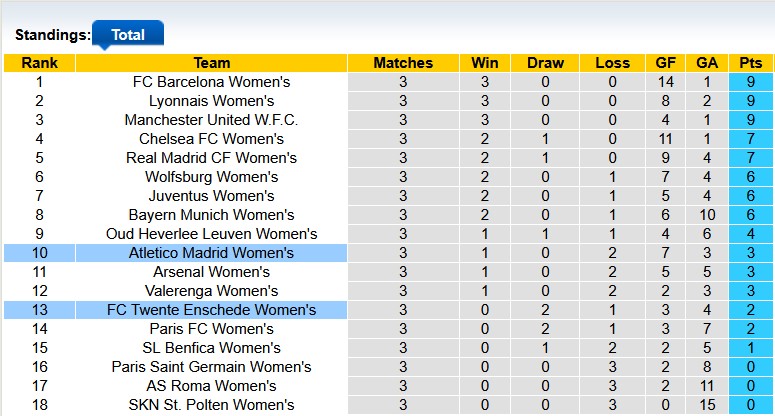Click the Matches column header
The image size is (775, 416).
tap(402, 63)
